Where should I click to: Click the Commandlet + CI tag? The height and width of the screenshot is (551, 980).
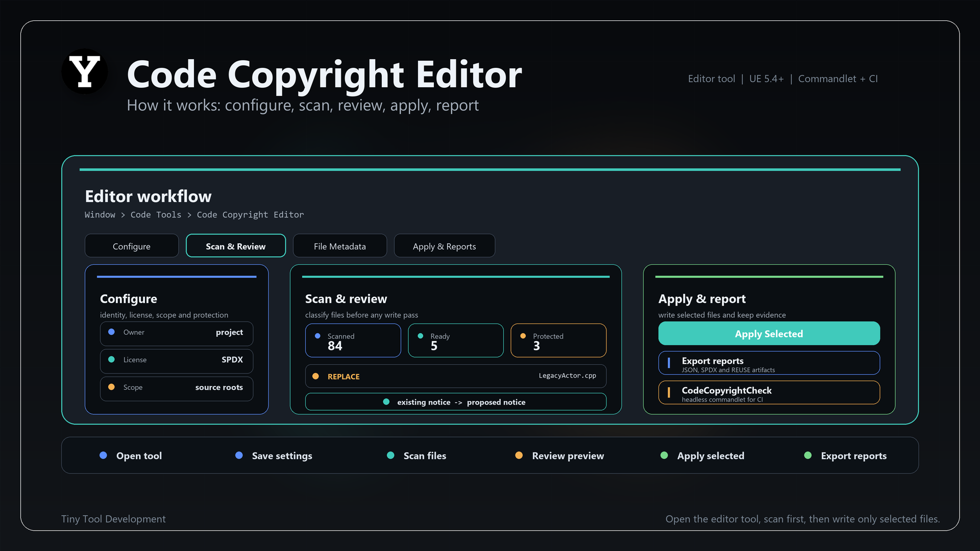coord(838,79)
